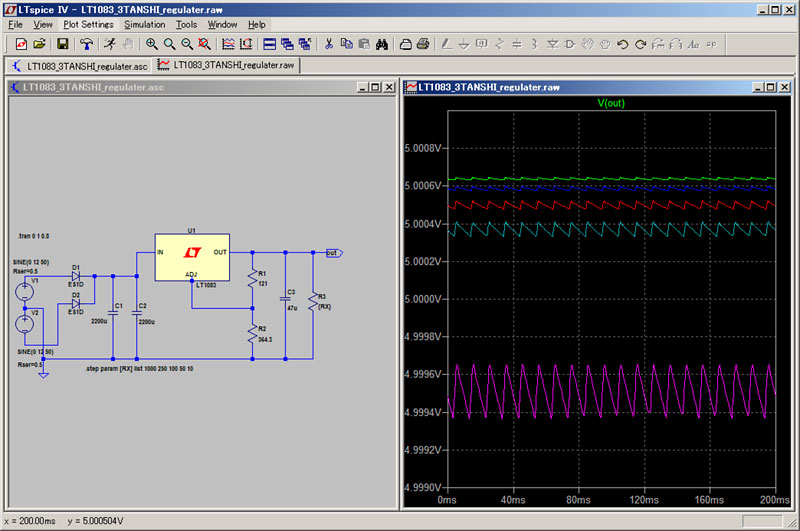Click the .tran 0 1 0.8 directive
Screen dimensions: 800x531
tap(34, 236)
